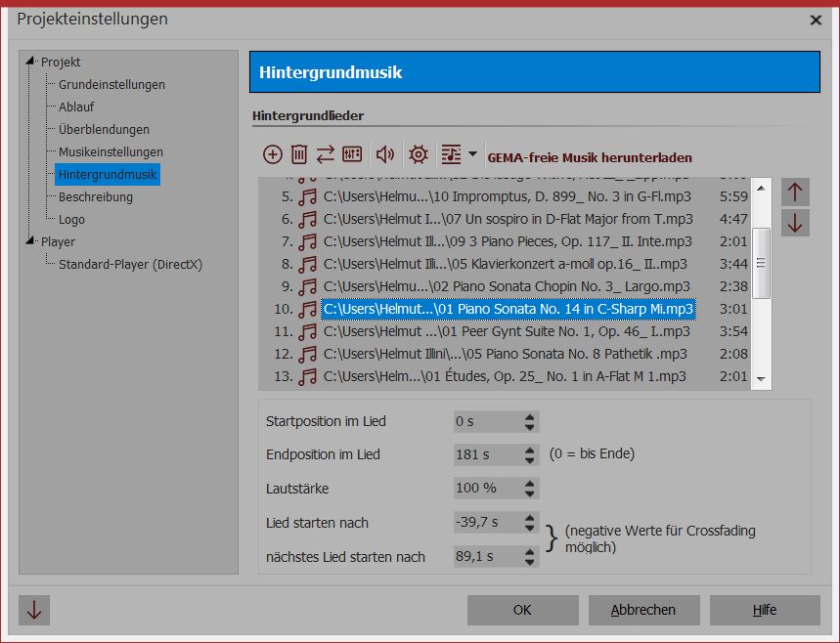This screenshot has height=643, width=840.
Task: Move song up with arrow button
Action: click(795, 192)
